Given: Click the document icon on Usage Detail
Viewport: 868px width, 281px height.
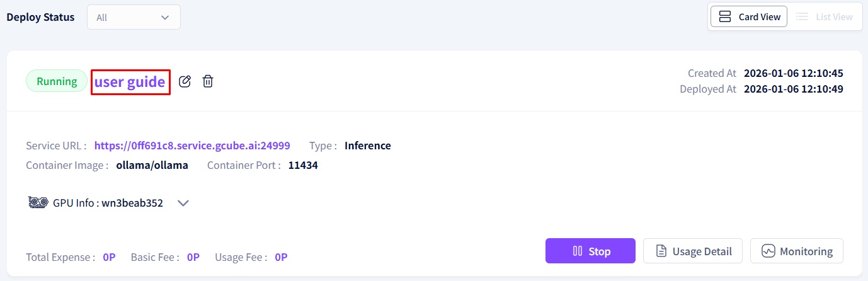Looking at the screenshot, I should point(661,251).
